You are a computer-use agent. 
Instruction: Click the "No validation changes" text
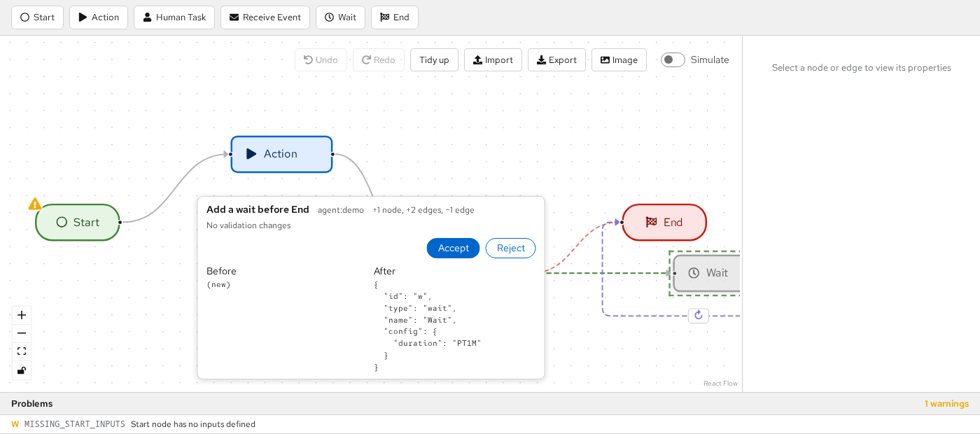tap(248, 225)
